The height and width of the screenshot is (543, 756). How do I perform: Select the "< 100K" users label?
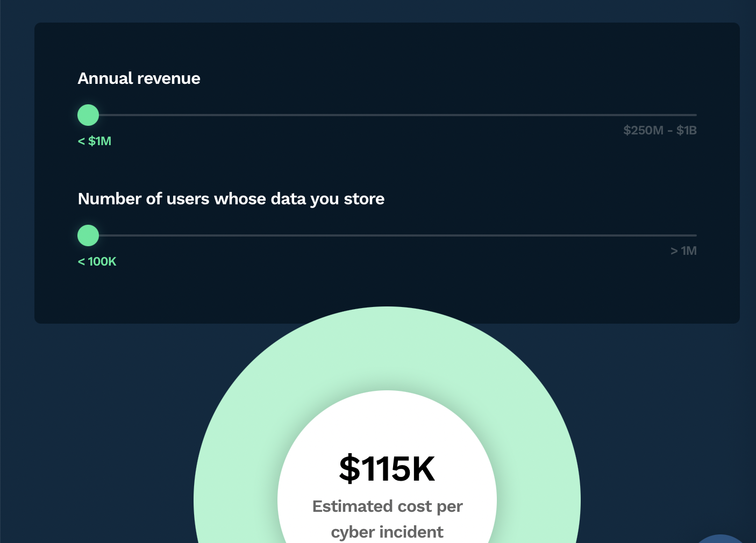97,261
